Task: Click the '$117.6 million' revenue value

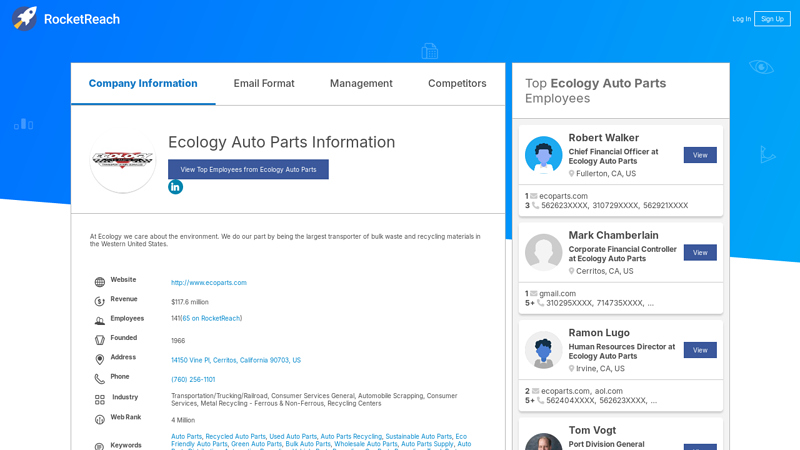Action: (x=190, y=302)
